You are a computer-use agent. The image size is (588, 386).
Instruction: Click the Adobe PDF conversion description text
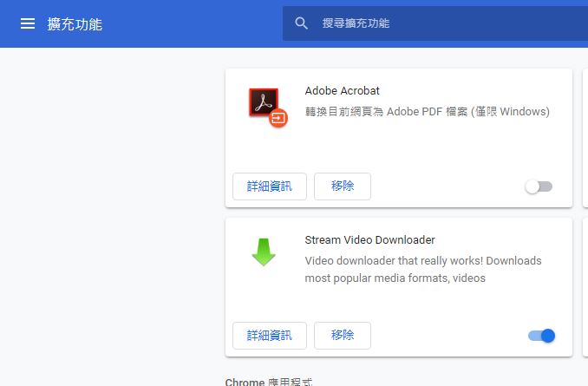pos(427,112)
